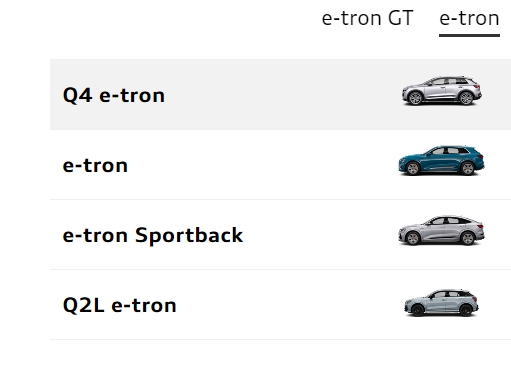The image size is (511, 389).
Task: Click the underline beneath the e-tron tab
Action: [x=469, y=35]
